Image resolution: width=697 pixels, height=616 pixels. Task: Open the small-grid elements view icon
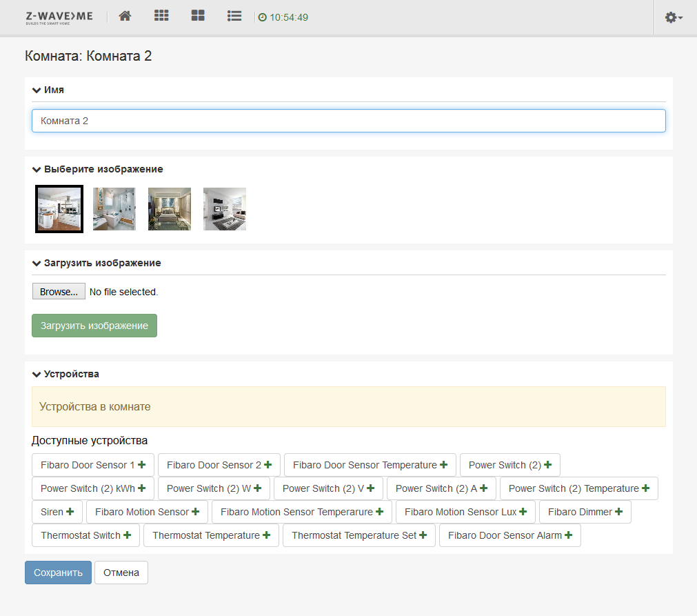(161, 17)
